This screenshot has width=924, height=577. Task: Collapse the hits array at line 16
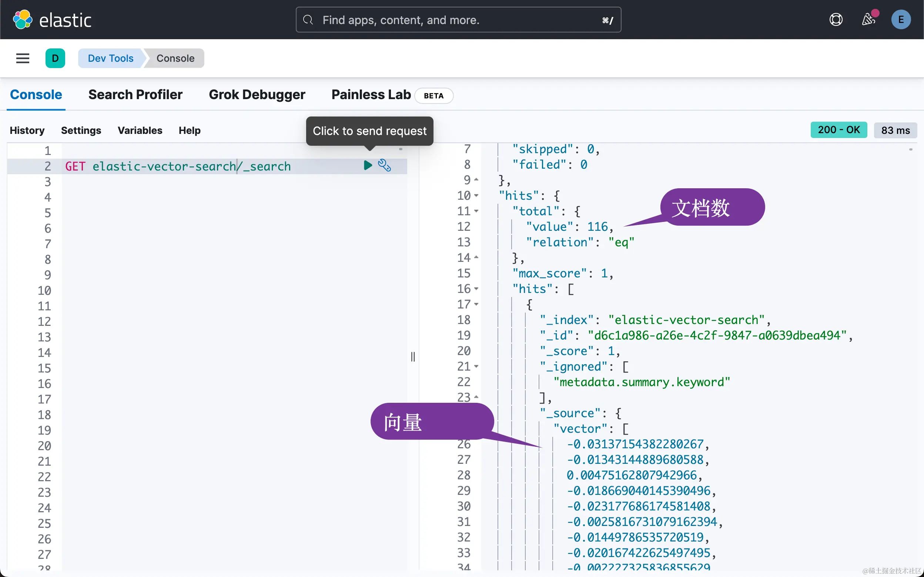476,289
